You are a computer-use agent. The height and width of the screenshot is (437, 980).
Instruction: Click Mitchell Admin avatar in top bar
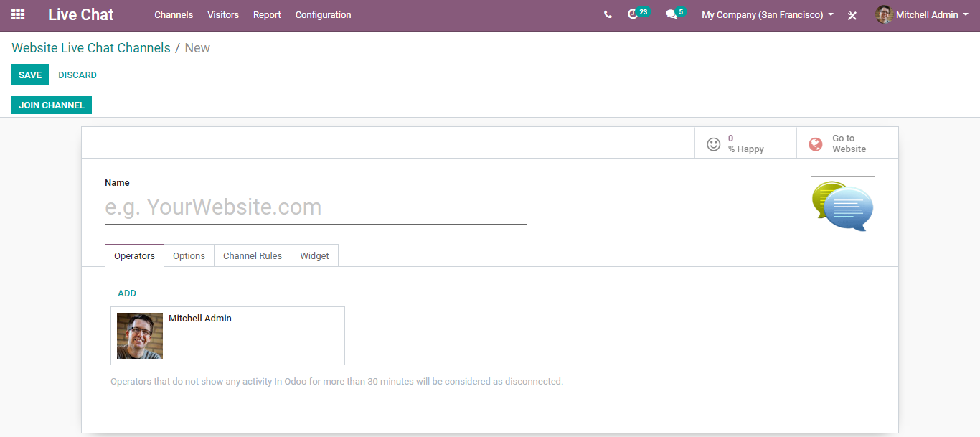tap(884, 14)
